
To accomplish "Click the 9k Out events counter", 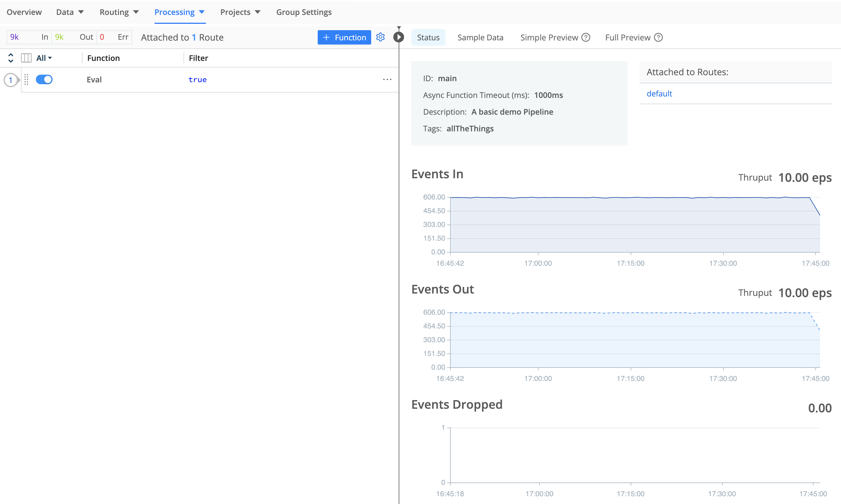I will (74, 37).
